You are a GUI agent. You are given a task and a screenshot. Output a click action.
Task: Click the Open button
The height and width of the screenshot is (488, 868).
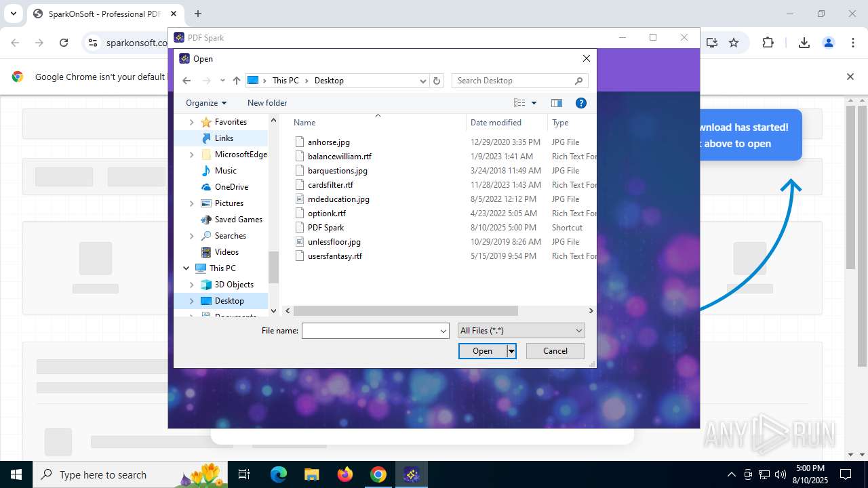(x=482, y=351)
